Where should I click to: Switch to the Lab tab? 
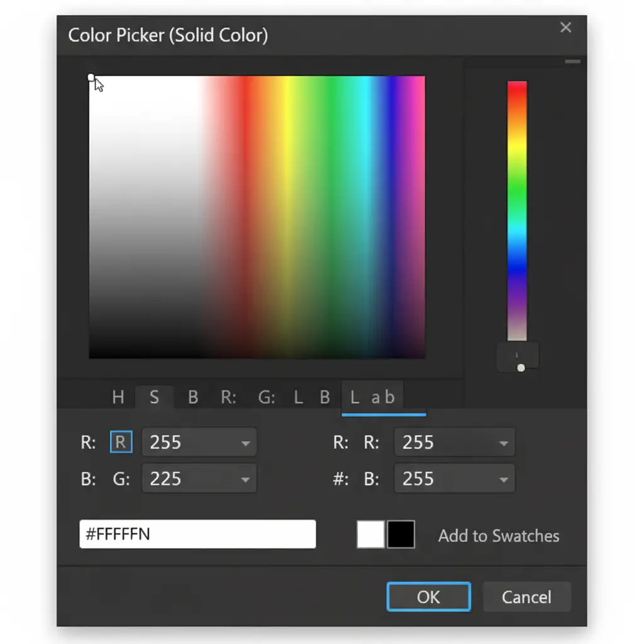point(373,397)
